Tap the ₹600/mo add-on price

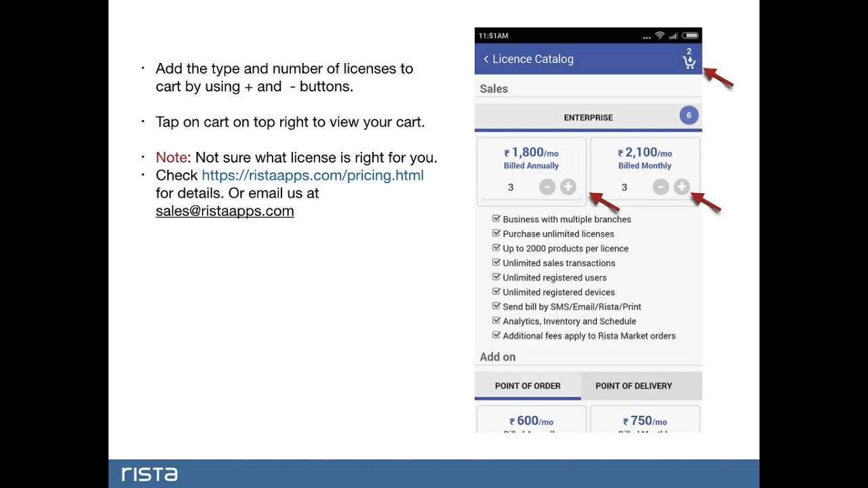coord(532,421)
